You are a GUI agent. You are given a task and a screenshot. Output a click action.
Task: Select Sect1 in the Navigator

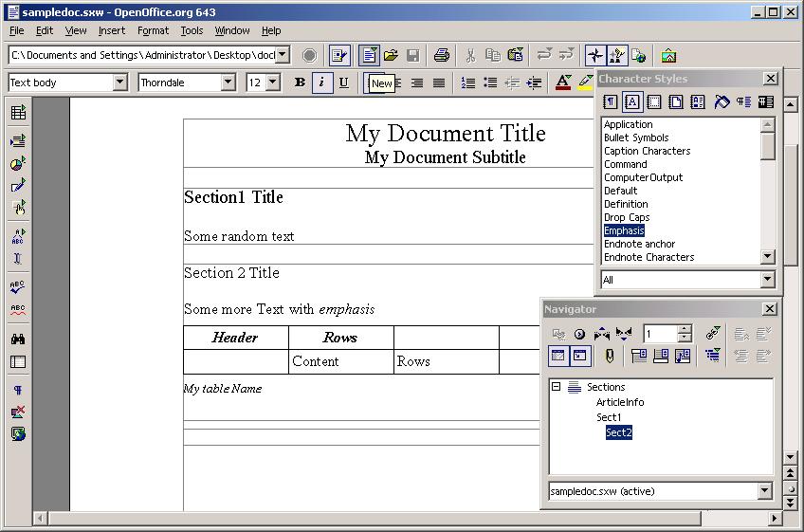tap(609, 417)
